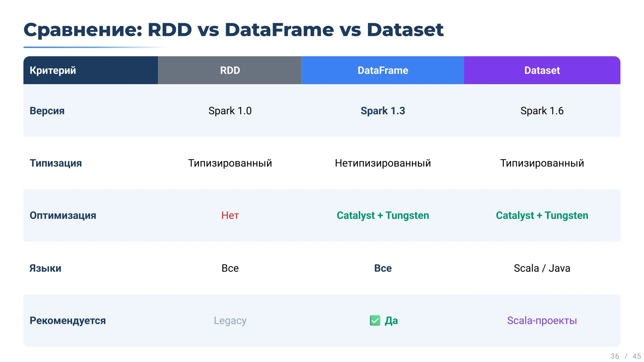
Task: Select the RDD column header
Action: [x=230, y=70]
